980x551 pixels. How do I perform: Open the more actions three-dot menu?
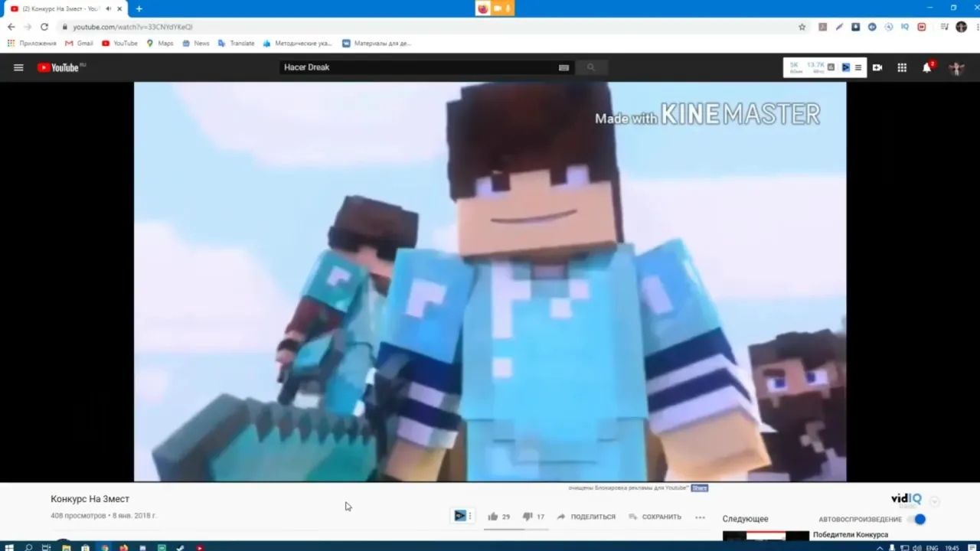[x=700, y=517]
